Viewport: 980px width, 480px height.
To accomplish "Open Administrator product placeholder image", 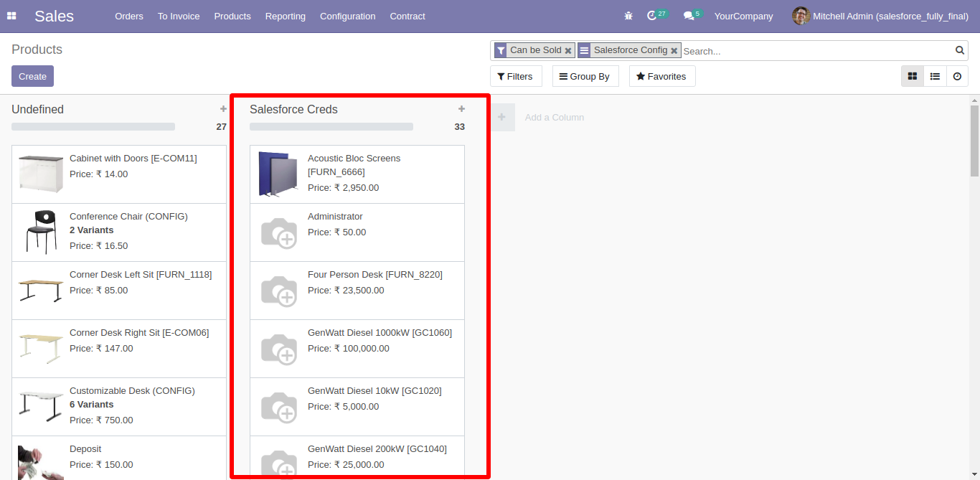I will point(278,232).
